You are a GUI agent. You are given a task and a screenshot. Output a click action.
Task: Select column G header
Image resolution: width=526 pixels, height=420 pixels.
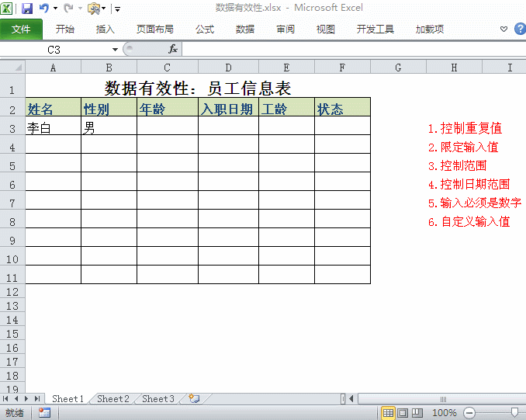398,68
